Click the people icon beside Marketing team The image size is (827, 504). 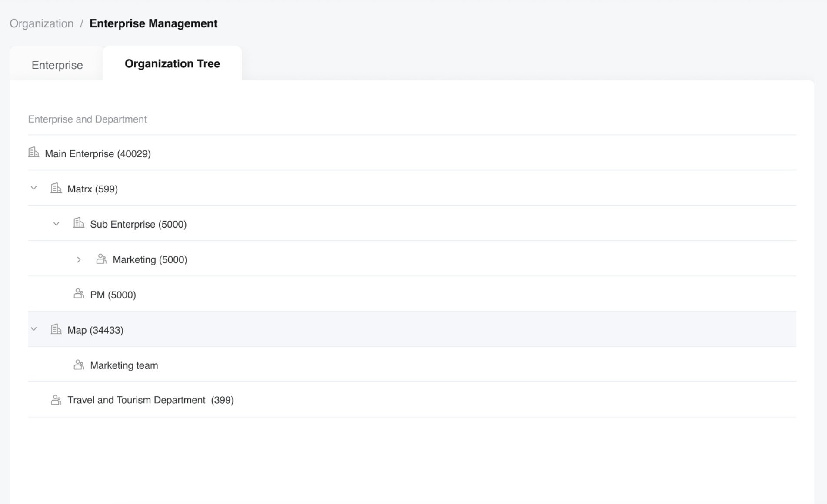tap(79, 365)
